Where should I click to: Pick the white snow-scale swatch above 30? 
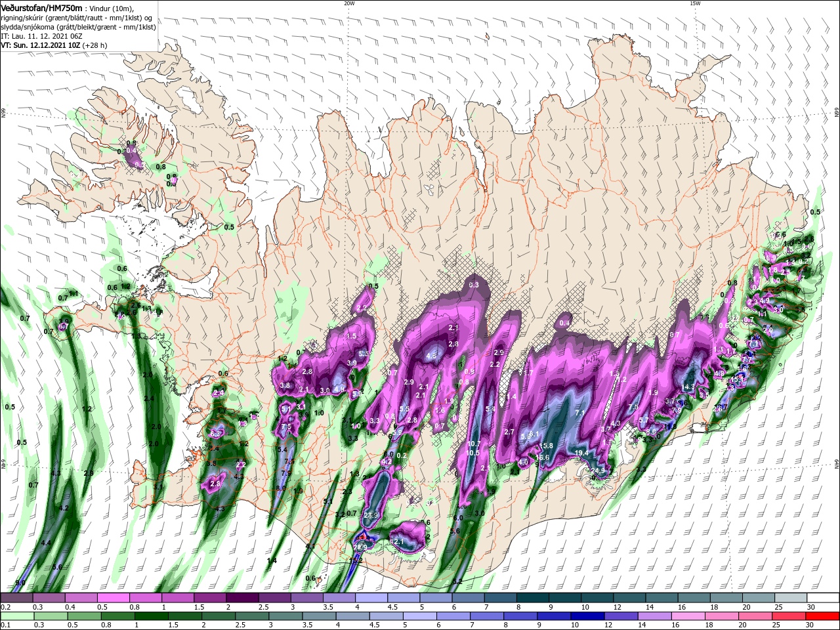[822, 597]
